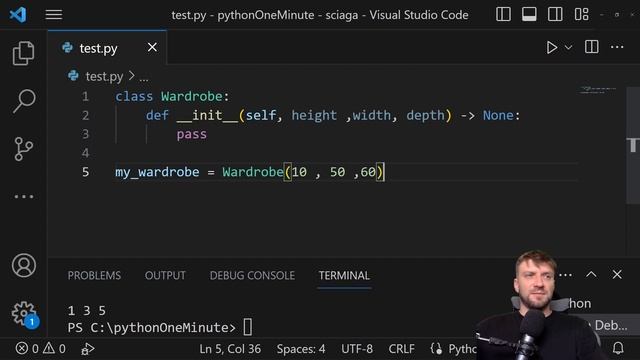The width and height of the screenshot is (640, 360).
Task: Open the Source Control view
Action: pyautogui.click(x=24, y=149)
